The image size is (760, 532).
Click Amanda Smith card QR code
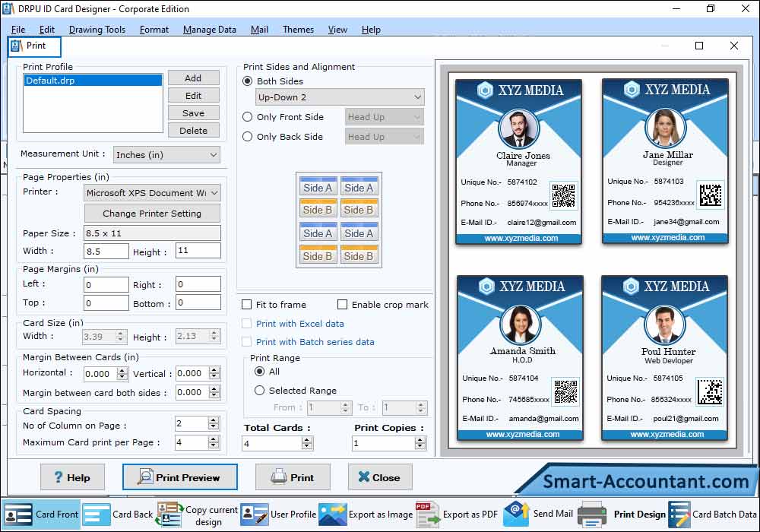point(565,391)
